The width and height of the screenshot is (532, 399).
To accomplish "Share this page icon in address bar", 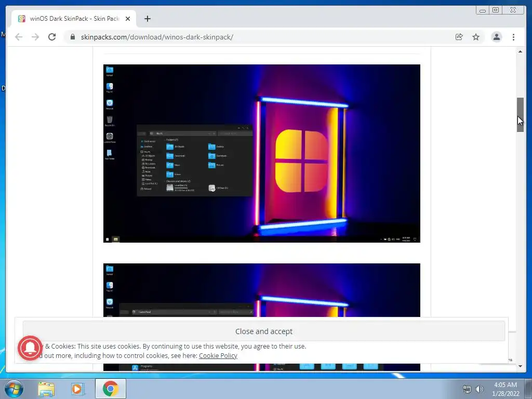I will (459, 37).
